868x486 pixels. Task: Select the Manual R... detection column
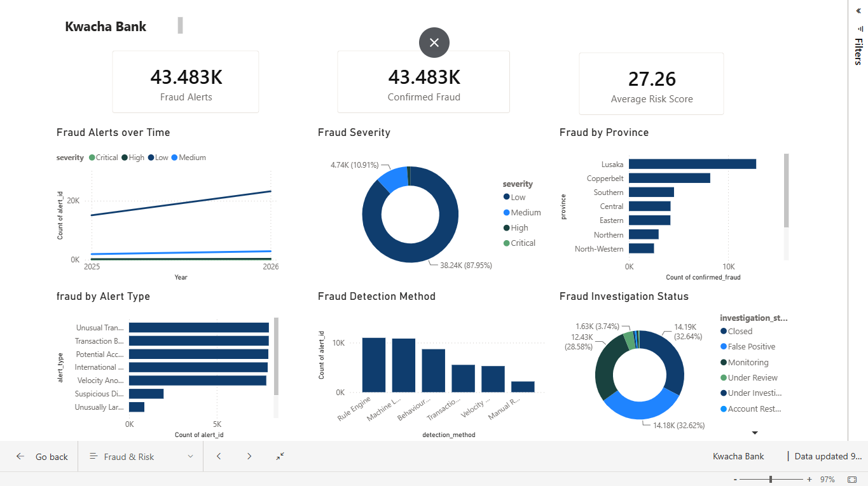[x=523, y=386]
